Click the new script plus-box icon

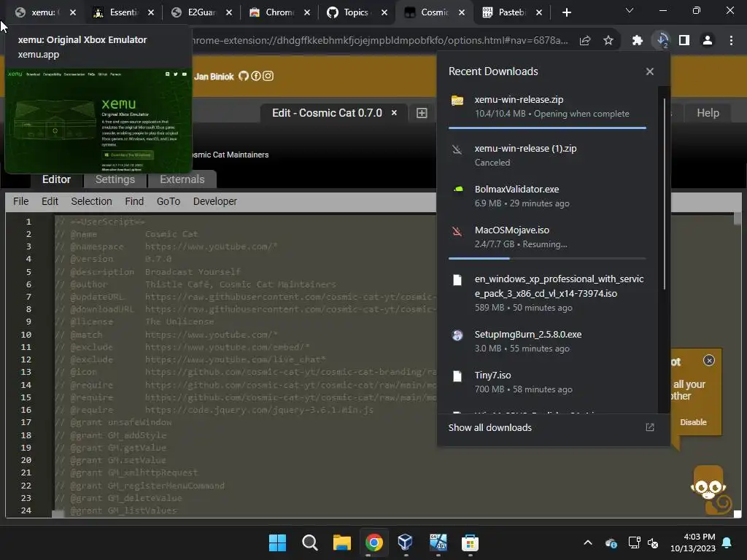click(x=422, y=113)
